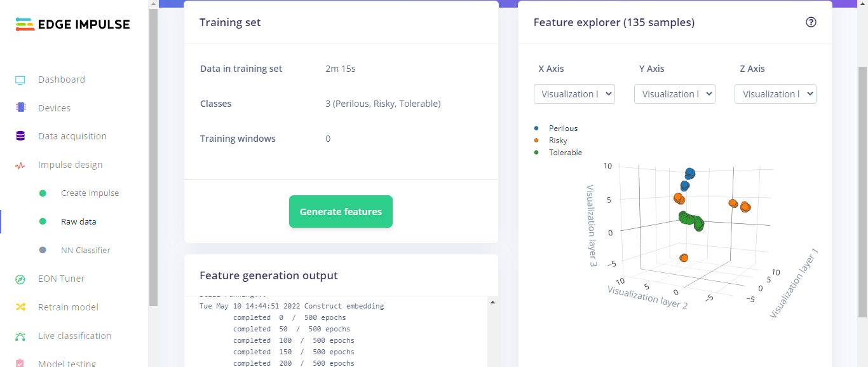Click the Retrain model shuffle icon

click(20, 307)
